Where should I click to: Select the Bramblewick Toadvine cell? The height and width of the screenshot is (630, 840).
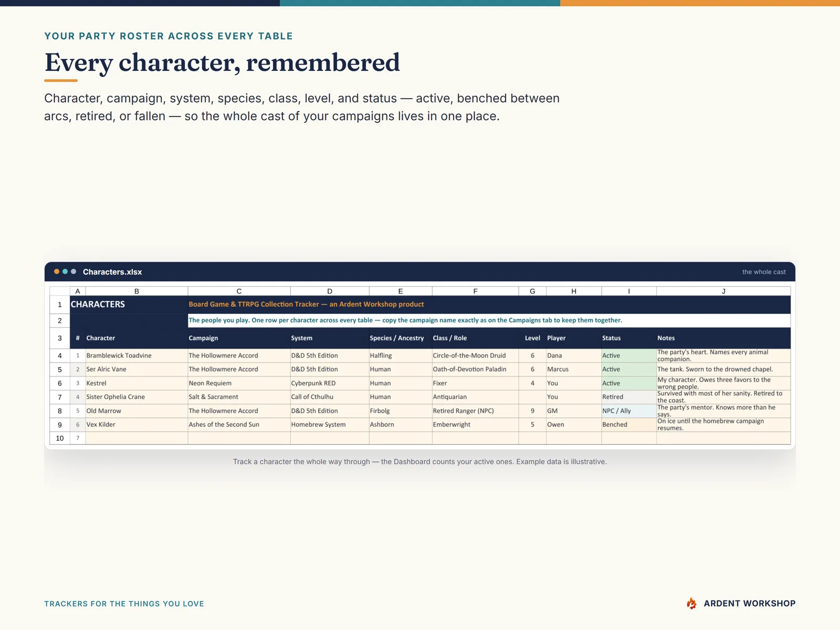click(x=136, y=355)
